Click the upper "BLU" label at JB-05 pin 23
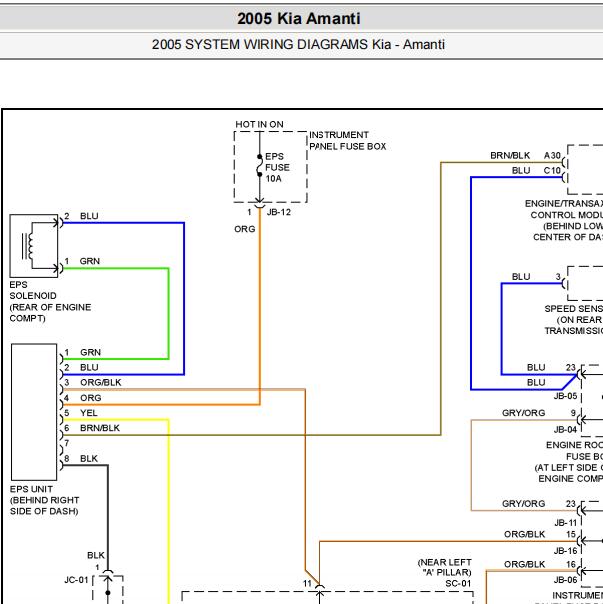This screenshot has width=603, height=604. tap(536, 367)
